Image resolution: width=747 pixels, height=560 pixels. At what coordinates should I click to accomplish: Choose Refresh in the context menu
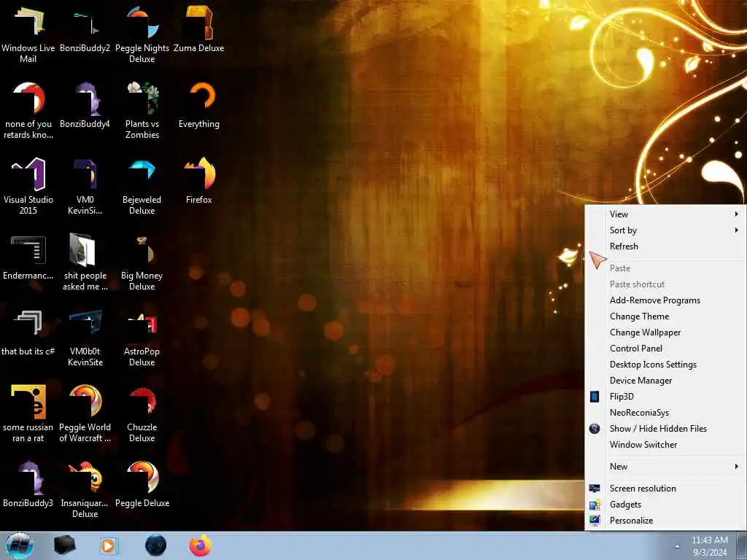[665, 246]
